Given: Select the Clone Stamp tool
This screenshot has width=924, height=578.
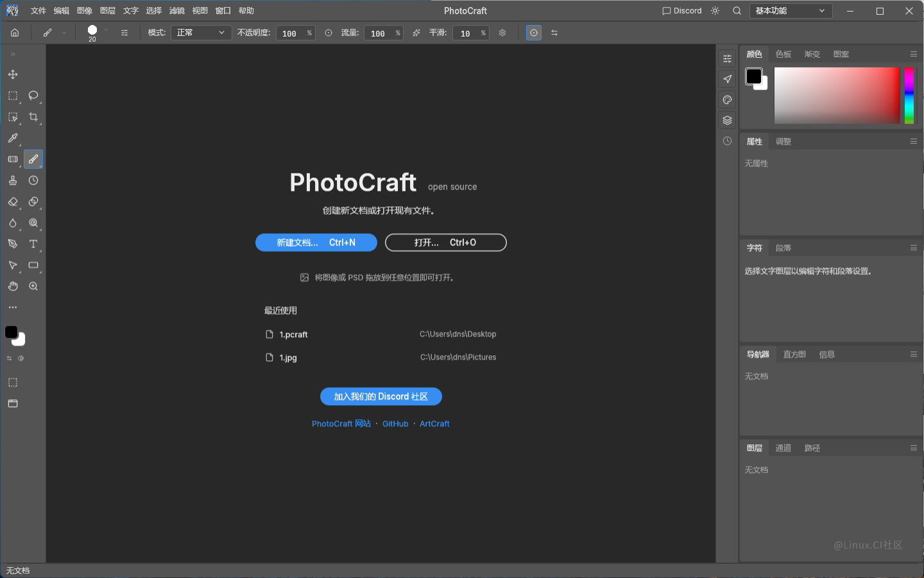Looking at the screenshot, I should point(13,180).
